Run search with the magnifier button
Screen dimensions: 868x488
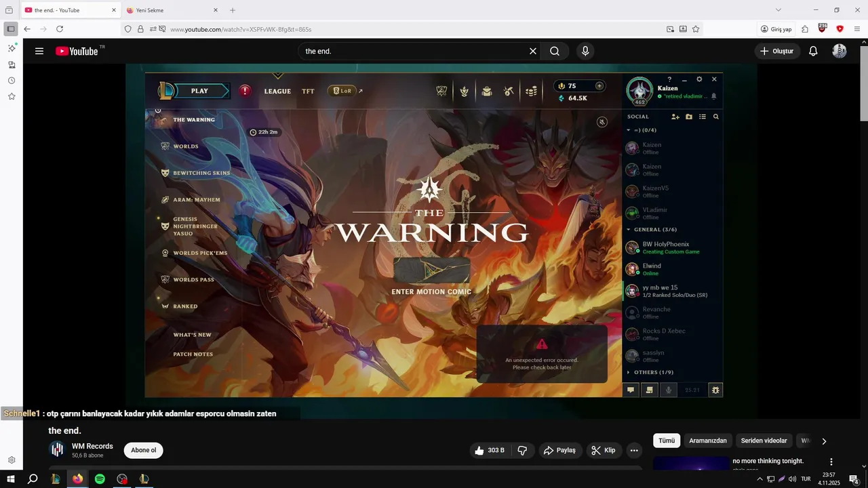(x=555, y=51)
